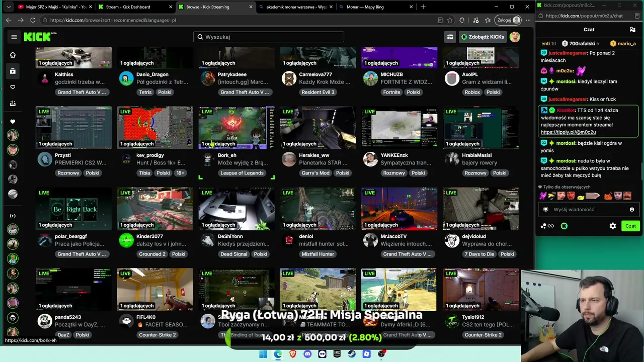The image size is (644, 362).
Task: Open Epic Games launcher from the taskbar
Action: 337,354
